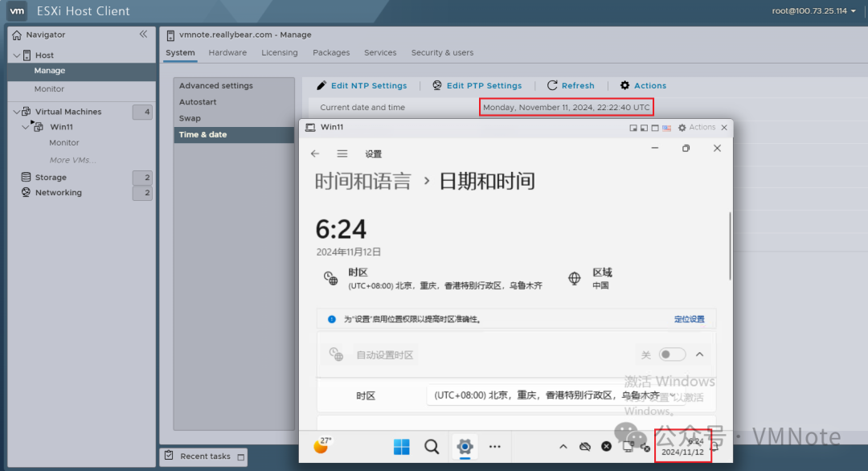This screenshot has height=471, width=868.
Task: Click the taskbar clock showing 2024/11/12
Action: coord(682,447)
